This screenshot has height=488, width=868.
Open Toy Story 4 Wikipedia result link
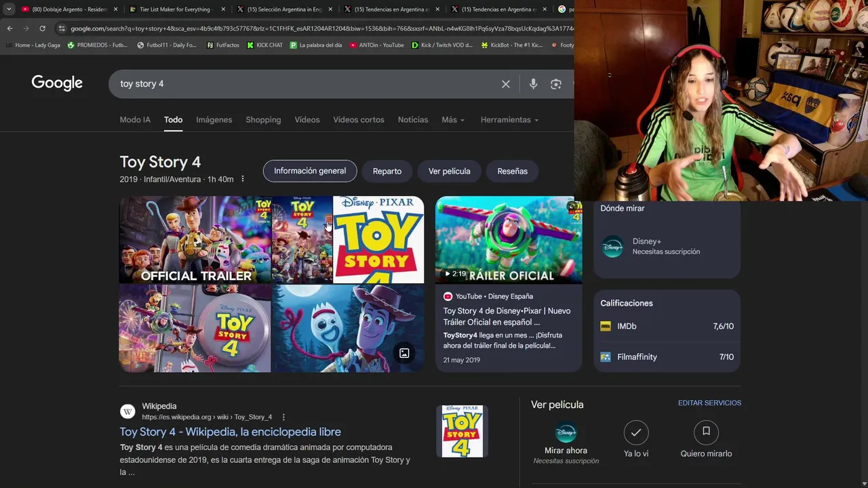click(x=231, y=432)
